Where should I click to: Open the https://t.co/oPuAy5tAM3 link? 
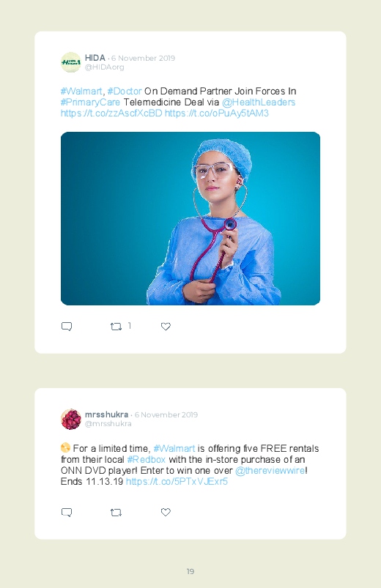click(217, 113)
